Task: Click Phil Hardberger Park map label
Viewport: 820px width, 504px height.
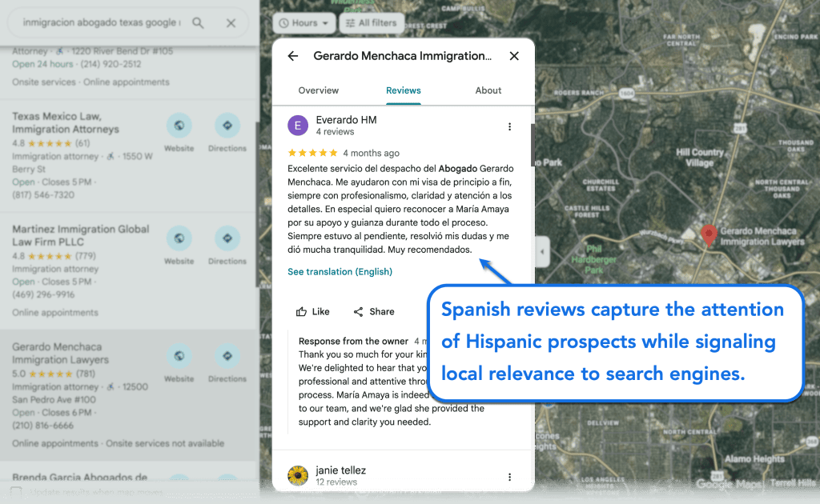Action: click(x=593, y=259)
